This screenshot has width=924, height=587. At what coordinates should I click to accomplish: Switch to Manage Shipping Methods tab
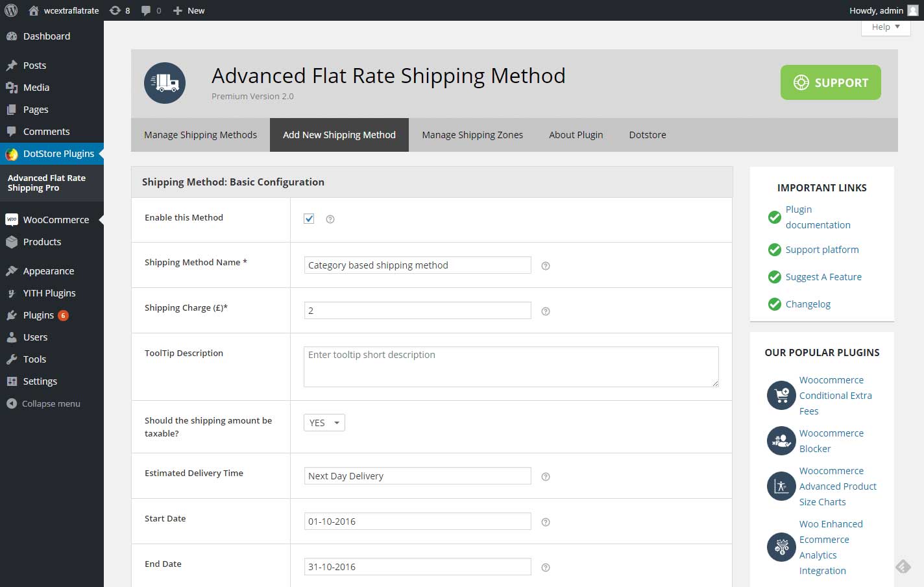point(201,135)
